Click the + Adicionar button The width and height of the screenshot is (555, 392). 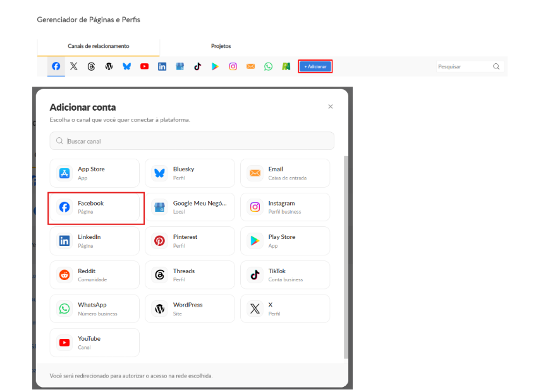point(315,66)
